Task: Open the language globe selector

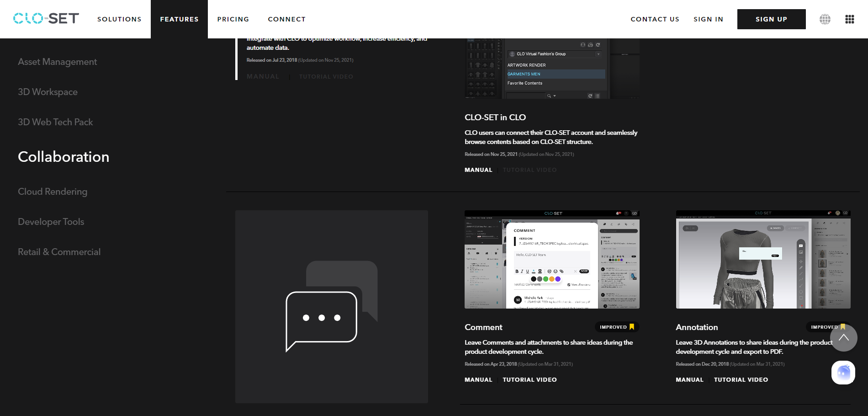Action: coord(825,19)
